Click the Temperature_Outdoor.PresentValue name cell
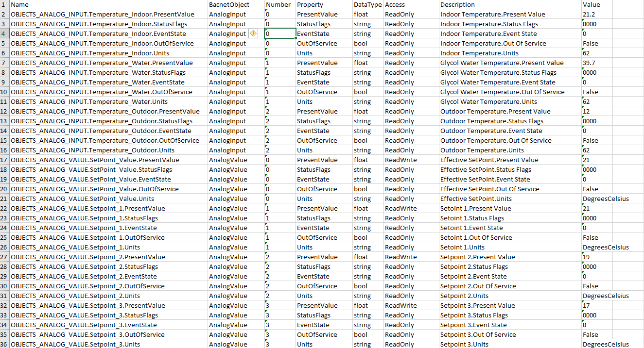 point(108,111)
